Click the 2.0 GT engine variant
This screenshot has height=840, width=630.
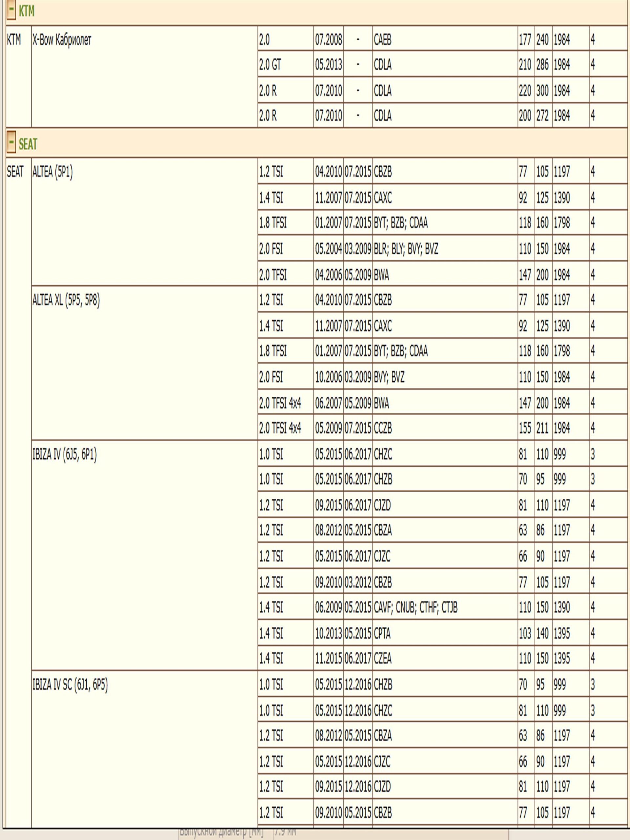click(270, 65)
